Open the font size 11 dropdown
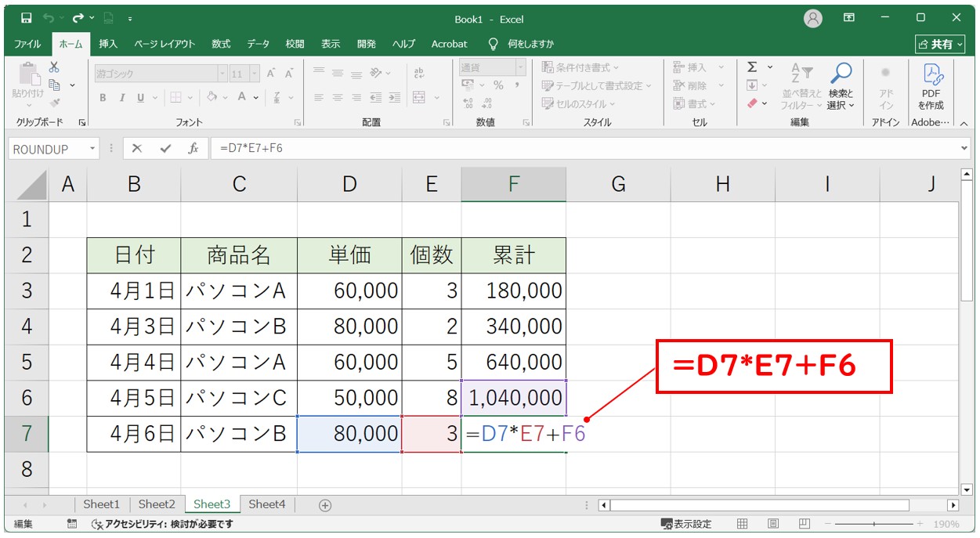Screen dimensions: 980x538 click(255, 74)
